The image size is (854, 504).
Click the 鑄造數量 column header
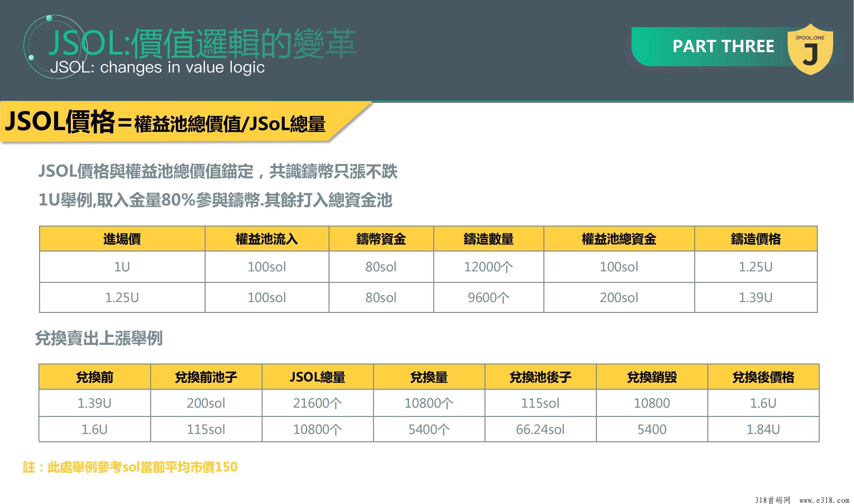(488, 239)
